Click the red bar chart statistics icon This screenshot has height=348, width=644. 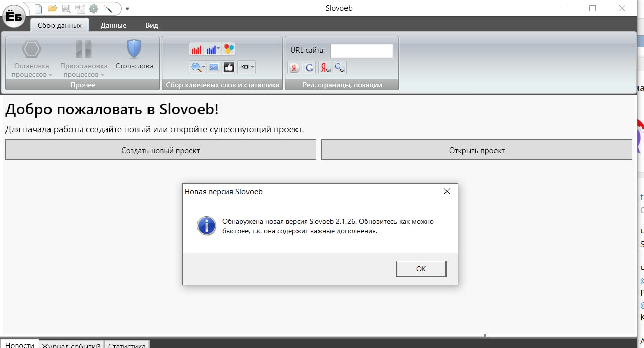point(196,49)
